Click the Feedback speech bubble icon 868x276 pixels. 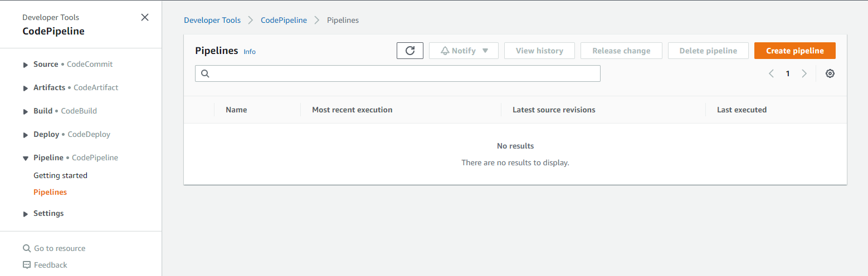pyautogui.click(x=27, y=265)
